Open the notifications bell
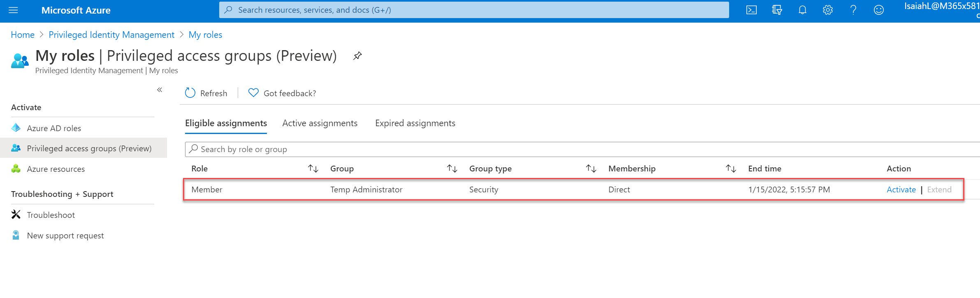The height and width of the screenshot is (298, 980). click(x=802, y=10)
